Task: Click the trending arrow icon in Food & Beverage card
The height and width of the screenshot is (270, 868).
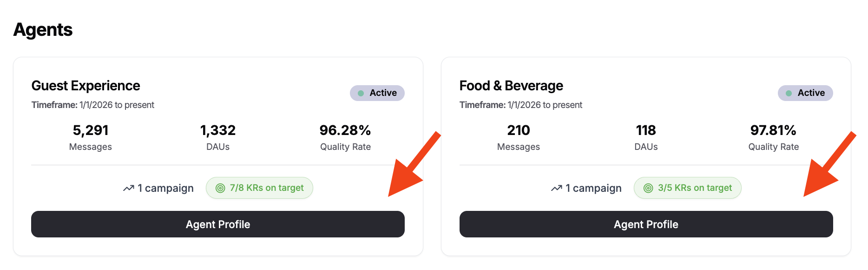Action: click(x=556, y=188)
